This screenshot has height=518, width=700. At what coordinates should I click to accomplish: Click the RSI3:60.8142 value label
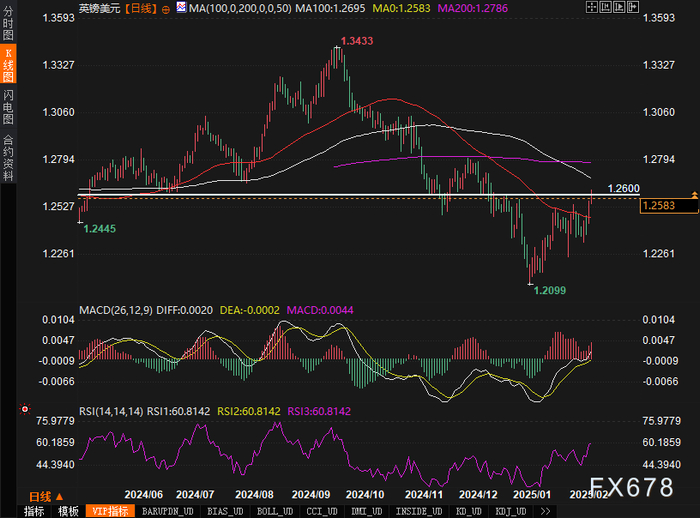pyautogui.click(x=319, y=411)
